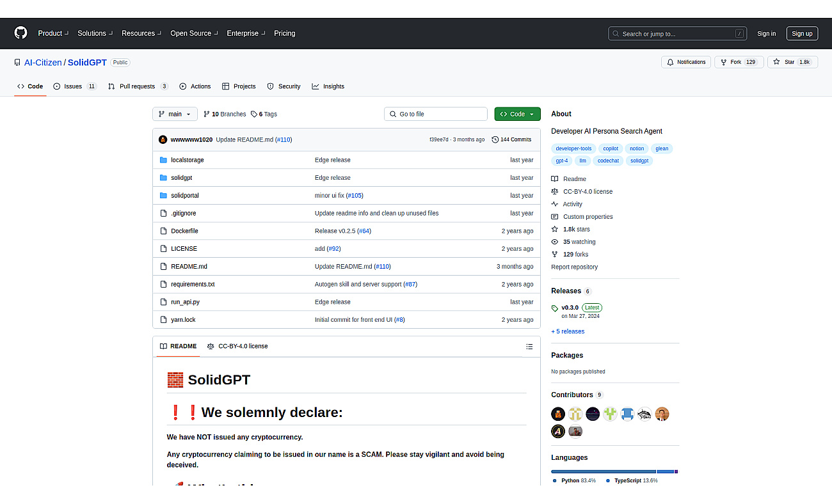The image size is (832, 504).
Task: Click the run_api.py file icon
Action: (163, 302)
